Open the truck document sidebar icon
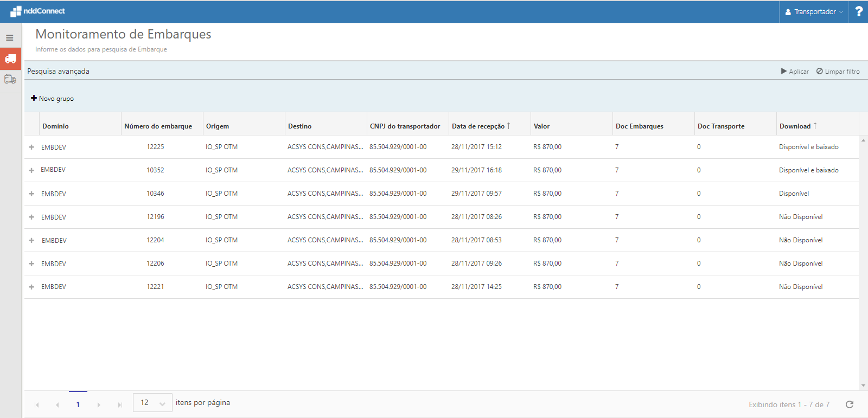 click(x=10, y=79)
